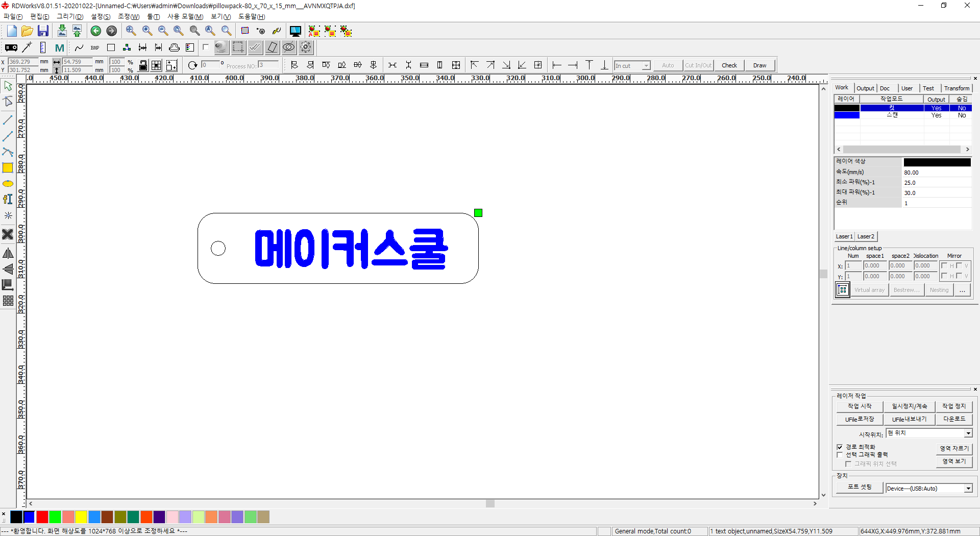Click 작업 시작 button
980x536 pixels.
point(860,406)
